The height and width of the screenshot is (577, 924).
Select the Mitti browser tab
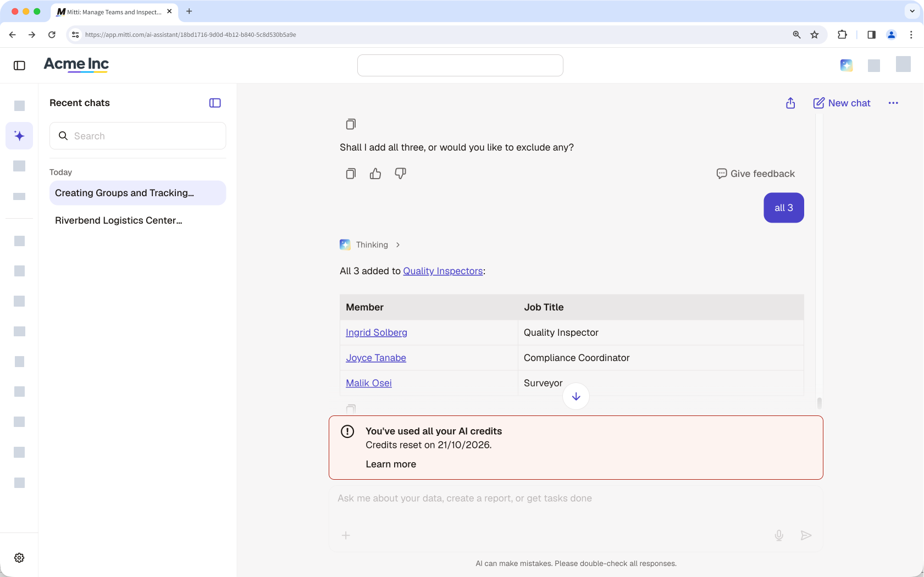[114, 12]
